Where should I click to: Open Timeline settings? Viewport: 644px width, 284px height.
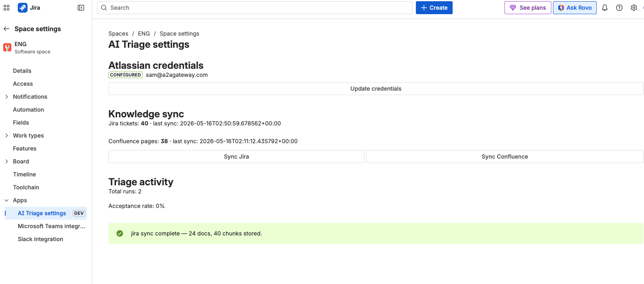24,174
